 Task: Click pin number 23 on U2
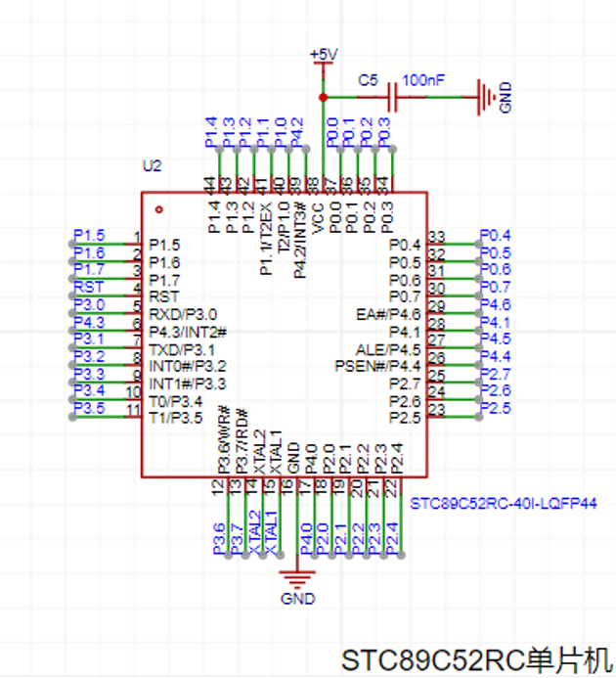437,410
